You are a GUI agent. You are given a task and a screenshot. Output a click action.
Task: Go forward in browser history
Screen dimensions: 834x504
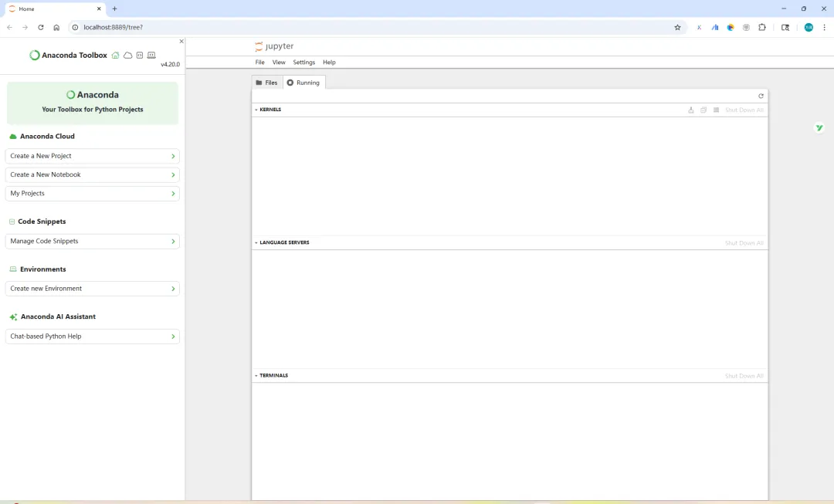[25, 27]
